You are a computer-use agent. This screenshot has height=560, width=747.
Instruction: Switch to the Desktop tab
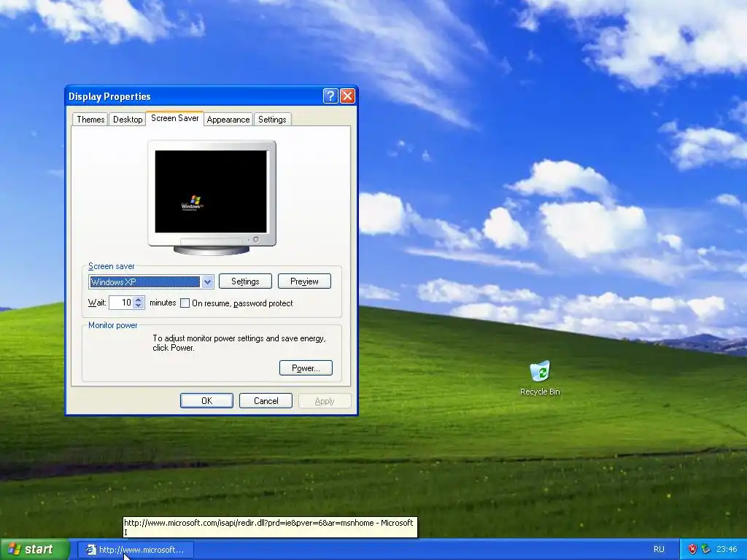[128, 119]
